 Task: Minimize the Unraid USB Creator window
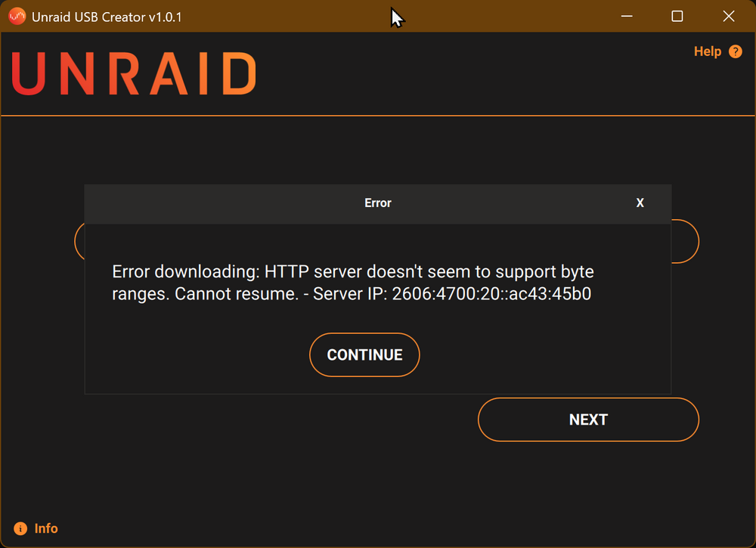coord(627,17)
